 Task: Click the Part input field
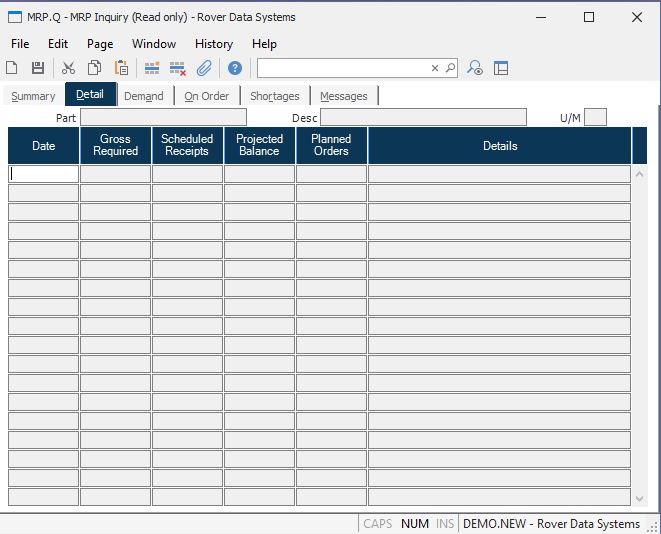click(163, 118)
